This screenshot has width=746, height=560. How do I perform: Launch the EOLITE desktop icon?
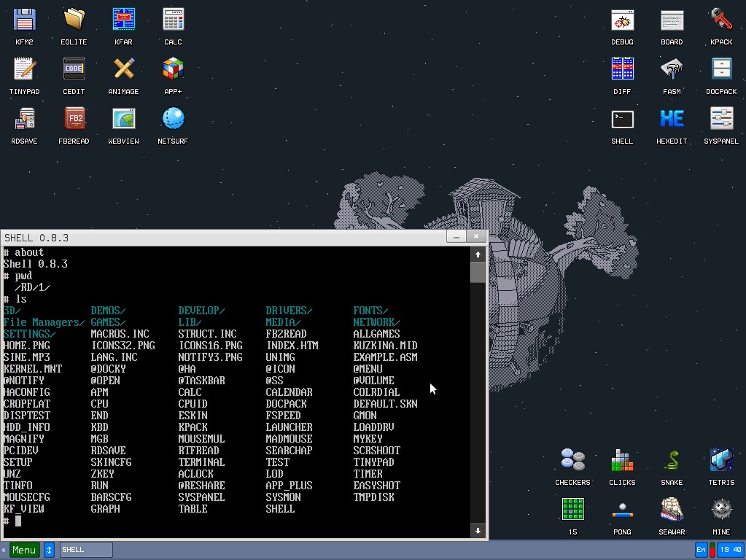(x=74, y=20)
